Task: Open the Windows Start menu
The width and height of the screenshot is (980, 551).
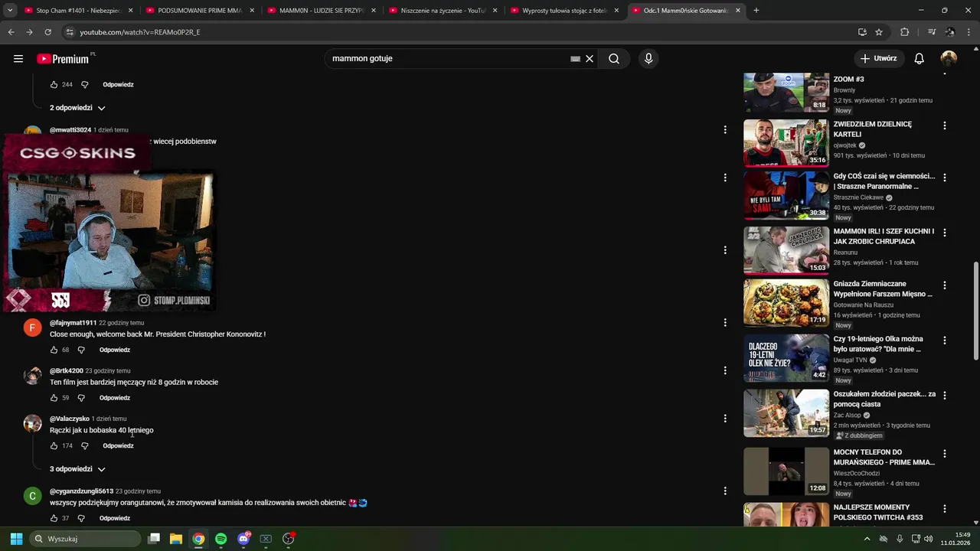Action: point(16,539)
